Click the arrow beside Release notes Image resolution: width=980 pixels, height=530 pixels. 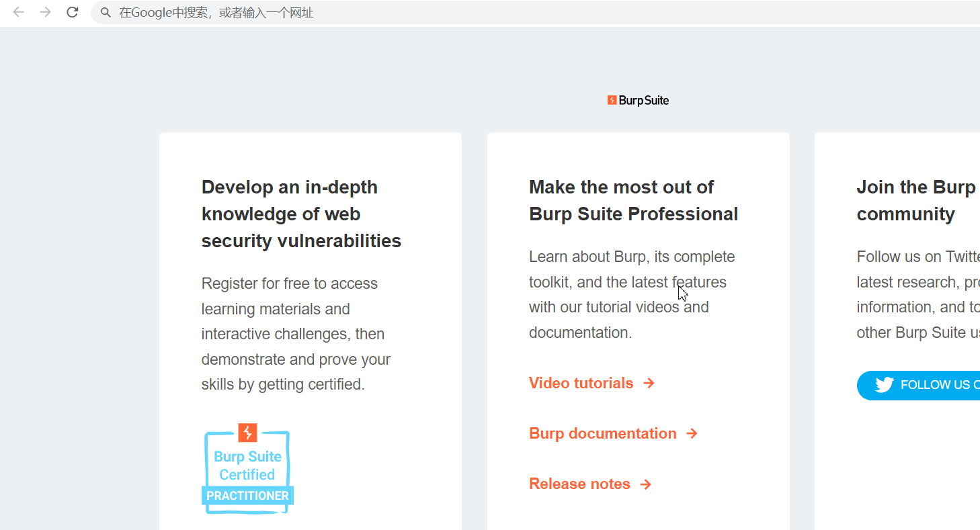[646, 484]
